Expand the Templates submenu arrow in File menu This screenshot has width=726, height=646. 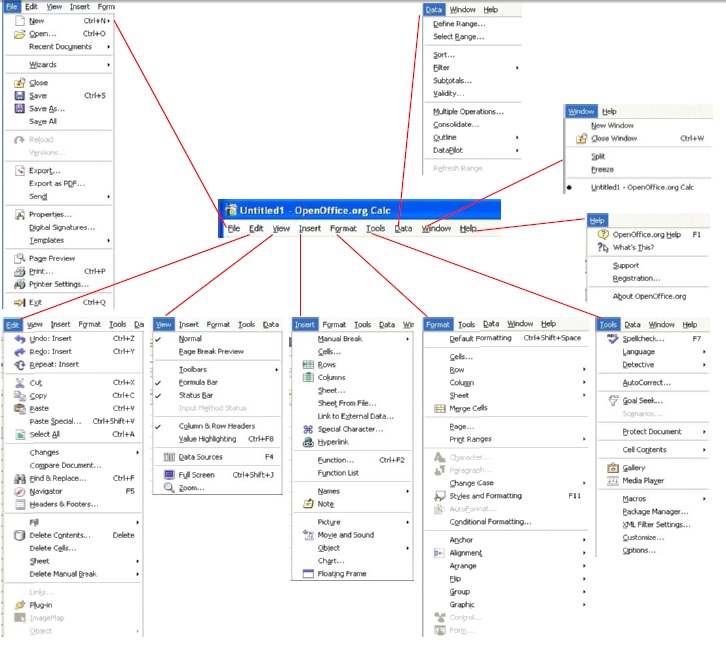[108, 241]
